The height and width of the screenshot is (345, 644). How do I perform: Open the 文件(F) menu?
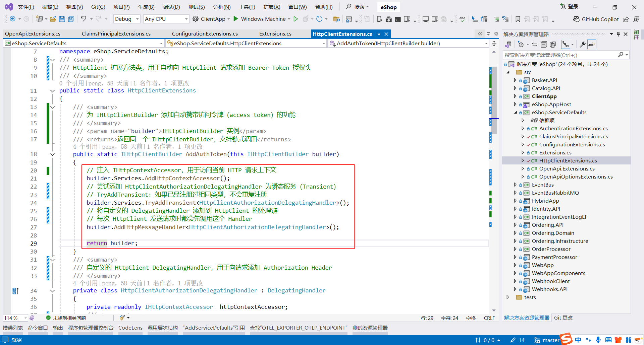(26, 7)
